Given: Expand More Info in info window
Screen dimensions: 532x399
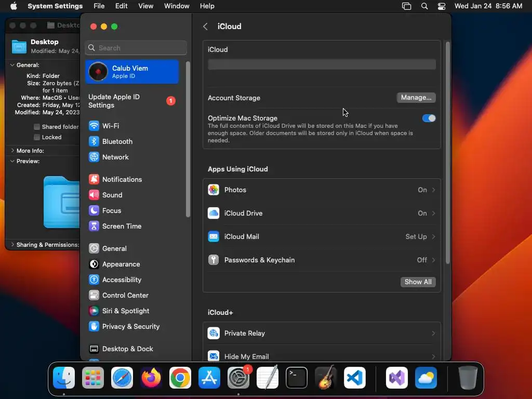Looking at the screenshot, I should [x=12, y=150].
